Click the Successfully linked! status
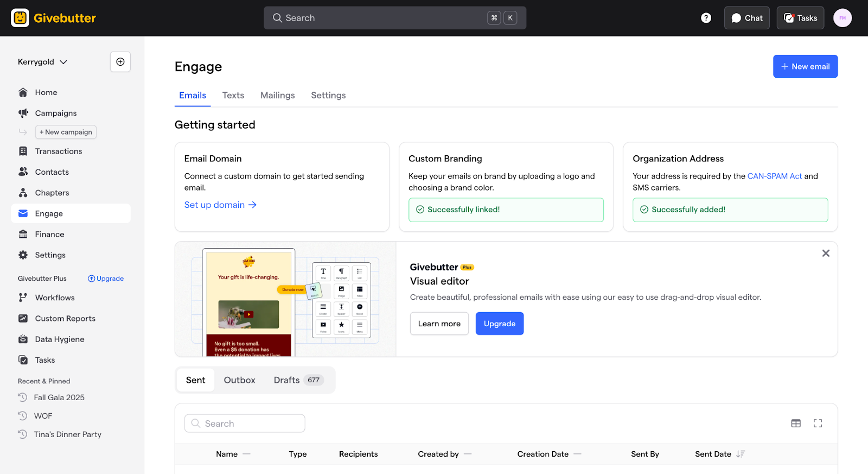The image size is (868, 474). 506,210
